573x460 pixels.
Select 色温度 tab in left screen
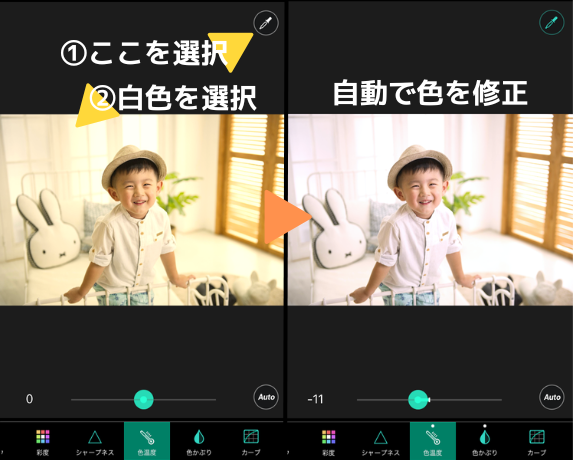147,441
